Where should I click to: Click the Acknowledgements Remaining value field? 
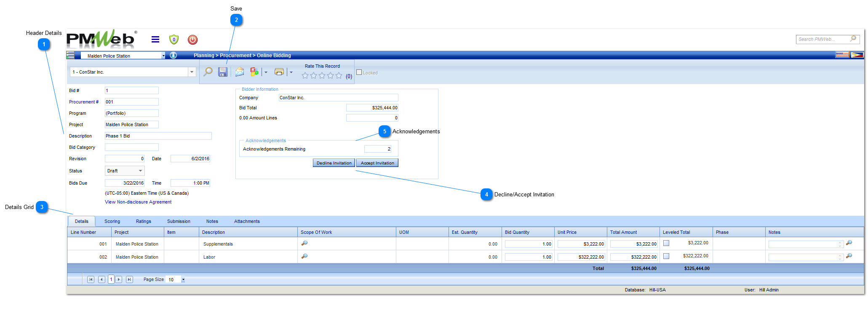(378, 149)
